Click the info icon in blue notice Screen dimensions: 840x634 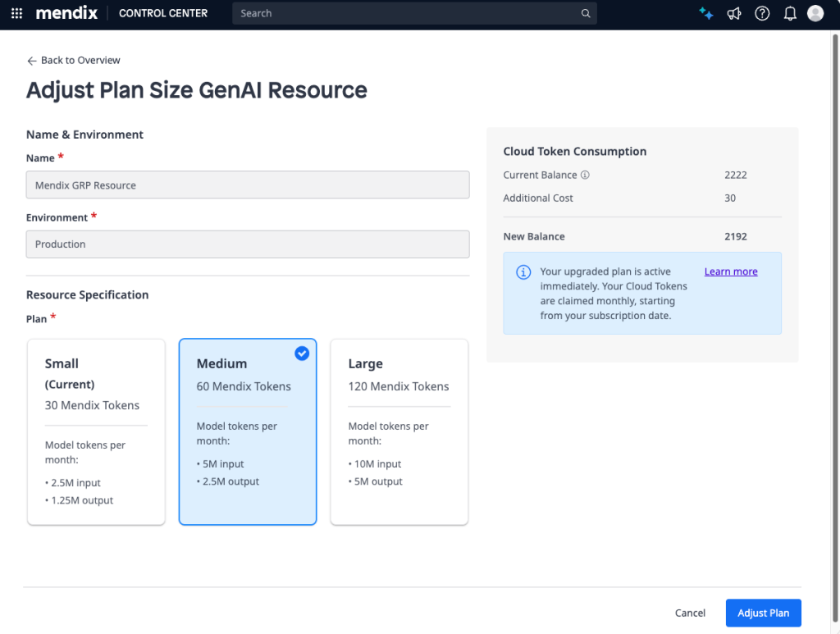[523, 272]
